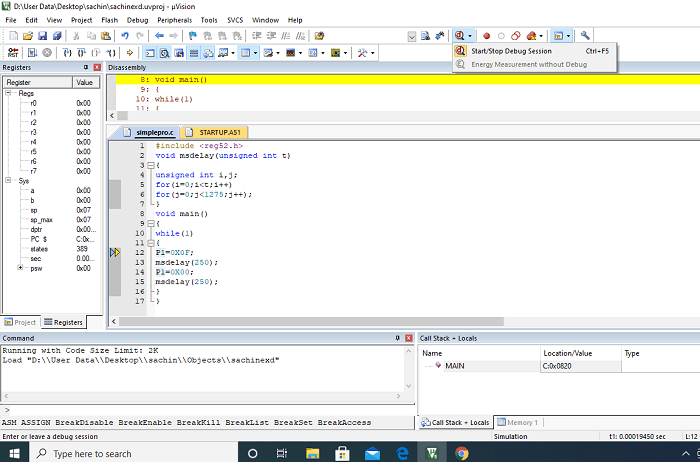
Task: Open the Flash menu
Action: (x=109, y=20)
